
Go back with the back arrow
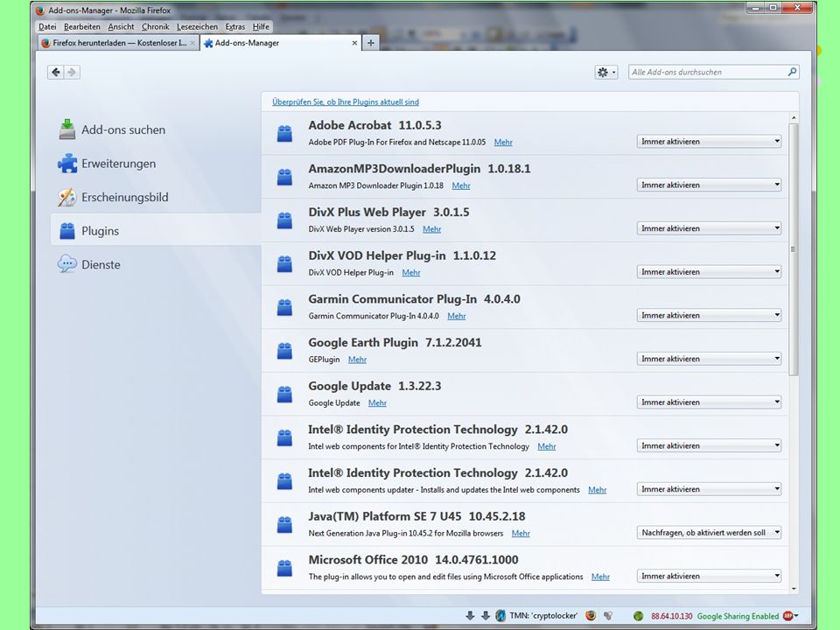point(56,72)
